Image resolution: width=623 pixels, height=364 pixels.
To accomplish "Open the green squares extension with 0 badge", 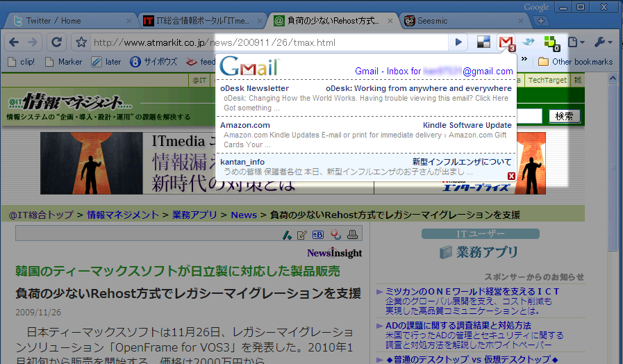I will (x=552, y=43).
